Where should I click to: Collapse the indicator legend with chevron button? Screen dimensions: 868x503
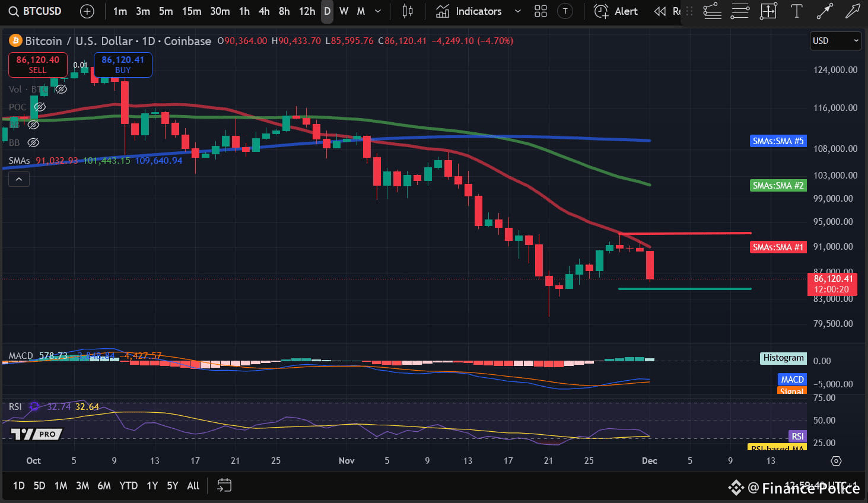[19, 179]
